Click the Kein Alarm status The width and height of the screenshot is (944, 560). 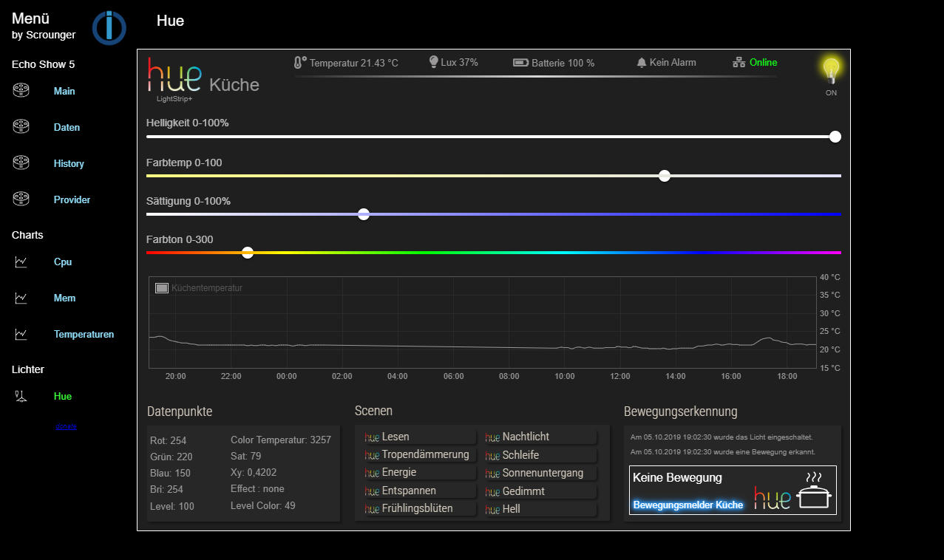click(673, 62)
